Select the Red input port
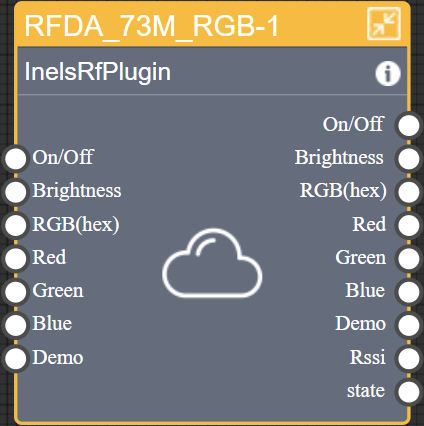The height and width of the screenshot is (426, 424). [15, 258]
